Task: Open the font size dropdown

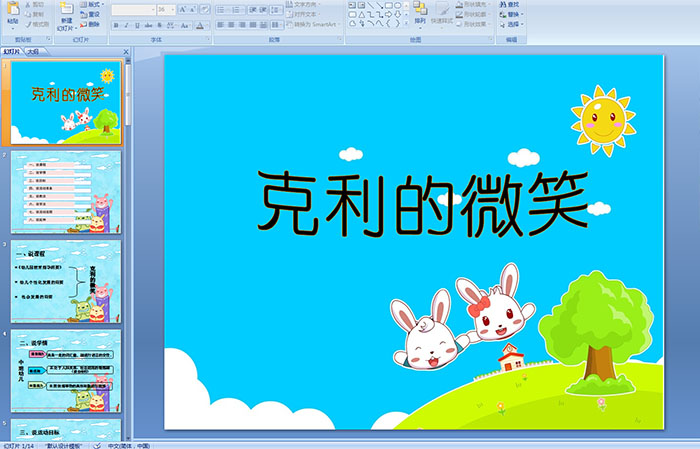Action: point(173,10)
